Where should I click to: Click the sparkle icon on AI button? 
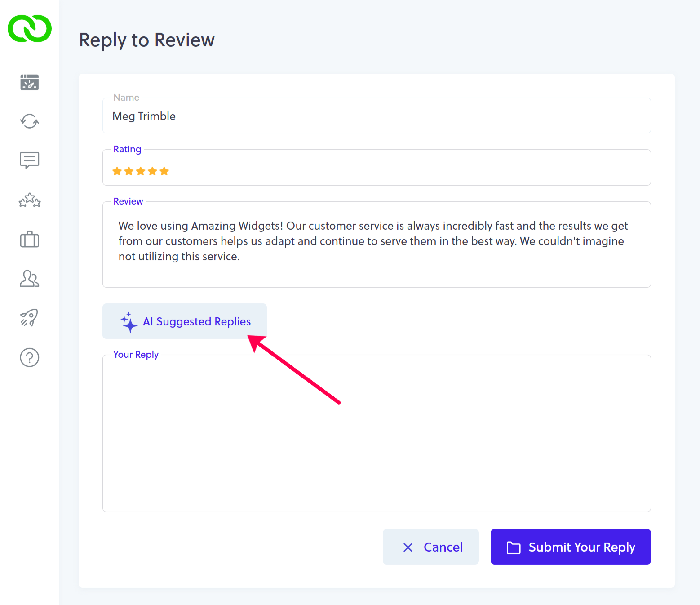click(x=129, y=322)
